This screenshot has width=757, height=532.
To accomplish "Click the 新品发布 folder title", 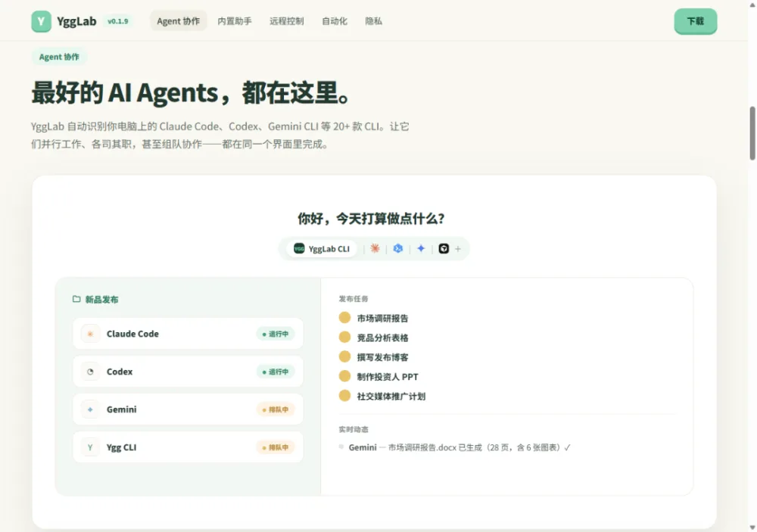I will [102, 300].
